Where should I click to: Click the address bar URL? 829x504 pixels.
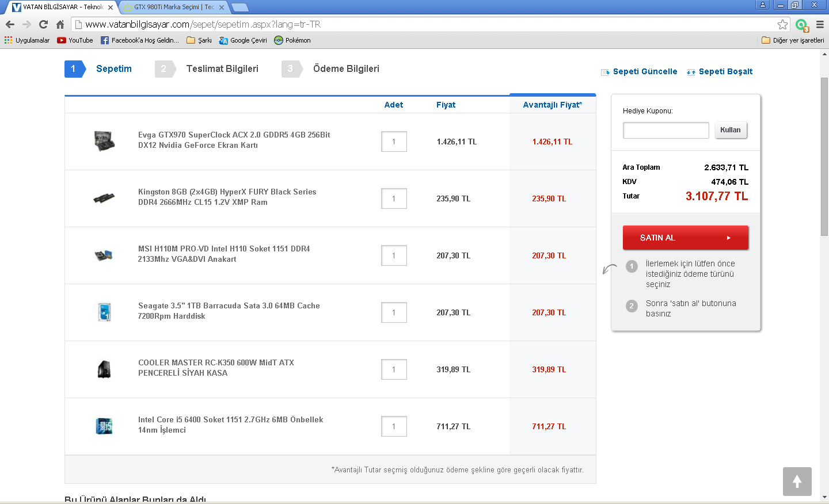pos(203,24)
